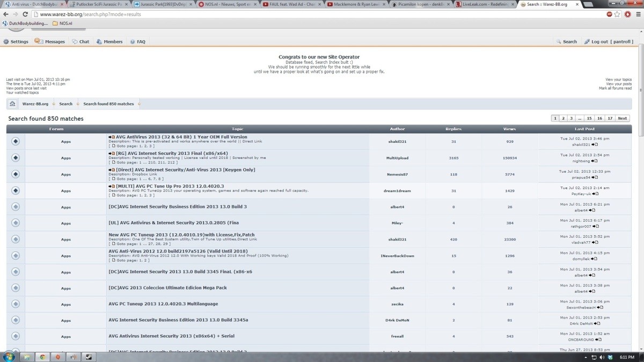Go to page 2 of search results
The height and width of the screenshot is (362, 644).
(x=563, y=119)
